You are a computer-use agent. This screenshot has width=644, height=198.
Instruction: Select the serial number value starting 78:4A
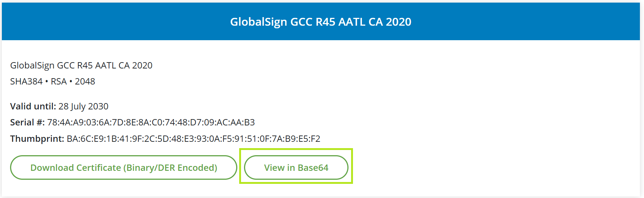[x=151, y=122]
